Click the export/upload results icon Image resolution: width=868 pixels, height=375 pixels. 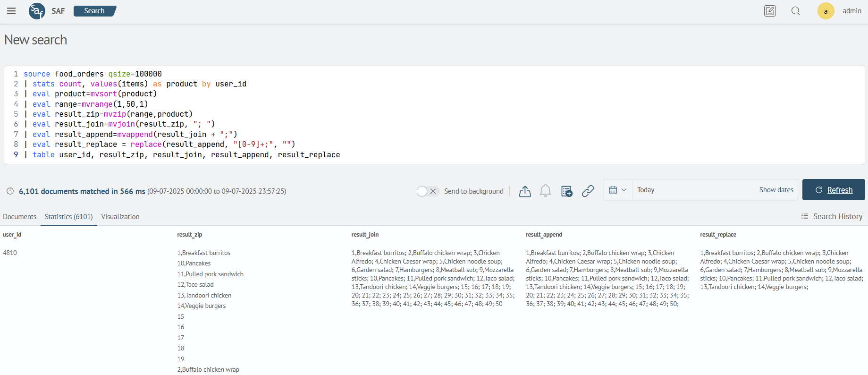pyautogui.click(x=525, y=191)
